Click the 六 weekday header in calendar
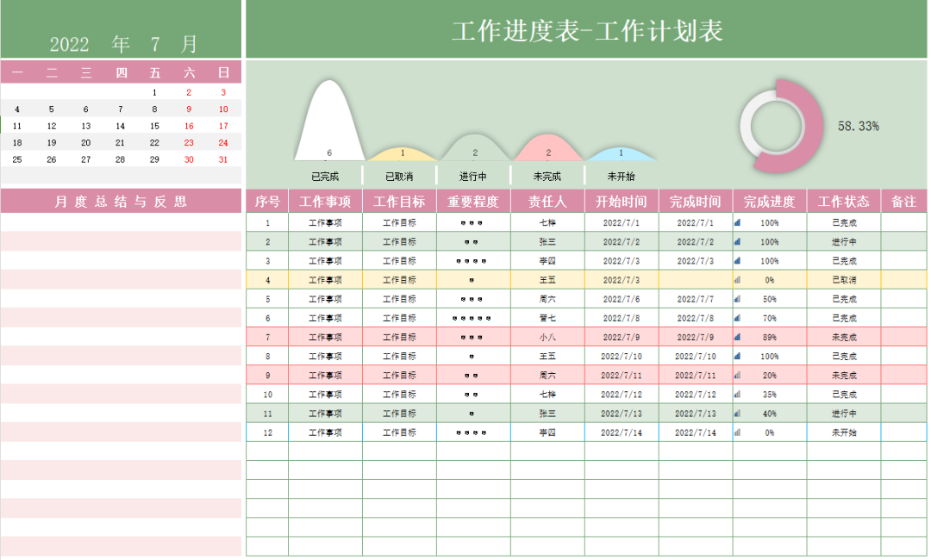 click(189, 72)
